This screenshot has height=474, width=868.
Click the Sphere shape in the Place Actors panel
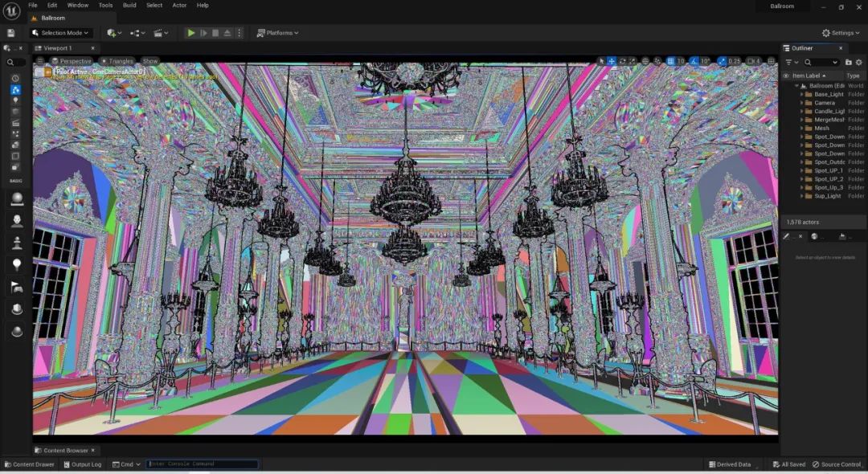16,331
